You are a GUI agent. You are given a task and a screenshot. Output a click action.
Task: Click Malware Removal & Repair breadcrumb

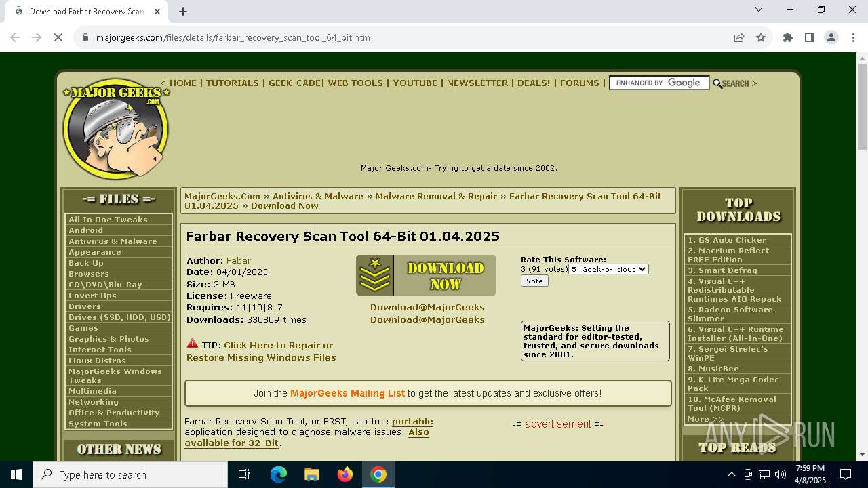(436, 196)
